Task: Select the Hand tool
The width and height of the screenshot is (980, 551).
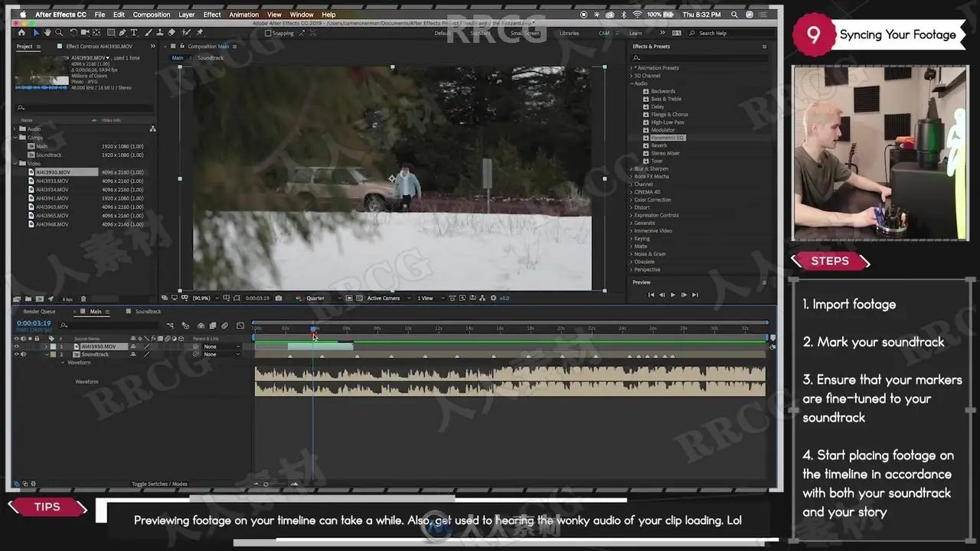Action: pos(47,33)
